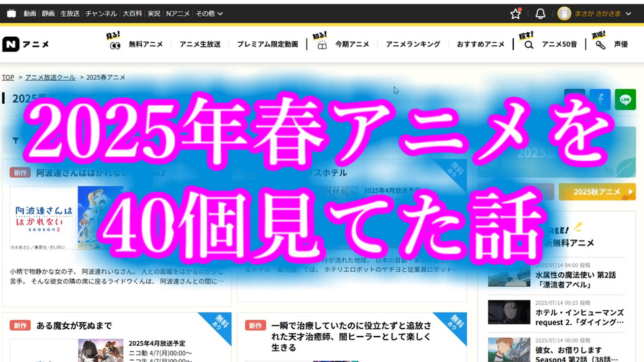The image size is (644, 362).
Task: Go to 声優 page
Action: (621, 44)
